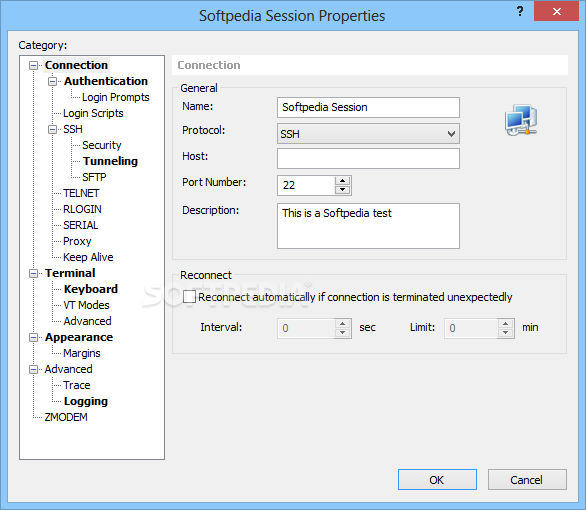The height and width of the screenshot is (510, 586).
Task: Enable reconnect automatically checkbox
Action: [x=189, y=297]
